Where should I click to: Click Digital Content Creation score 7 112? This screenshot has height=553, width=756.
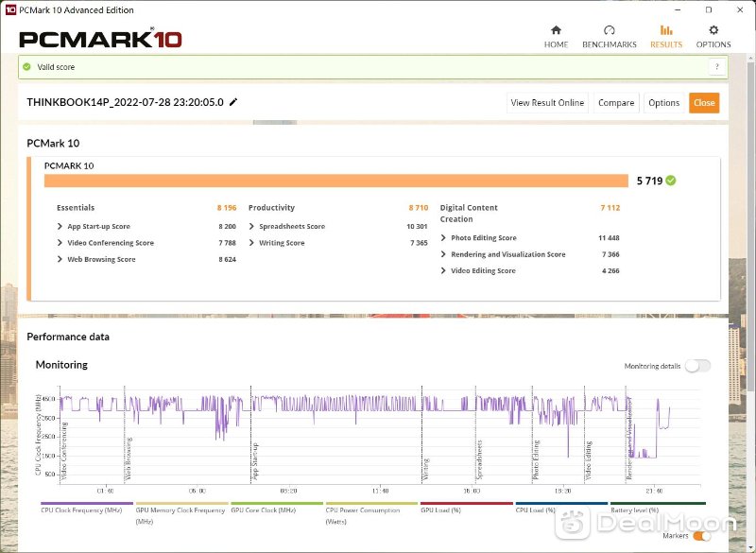610,207
